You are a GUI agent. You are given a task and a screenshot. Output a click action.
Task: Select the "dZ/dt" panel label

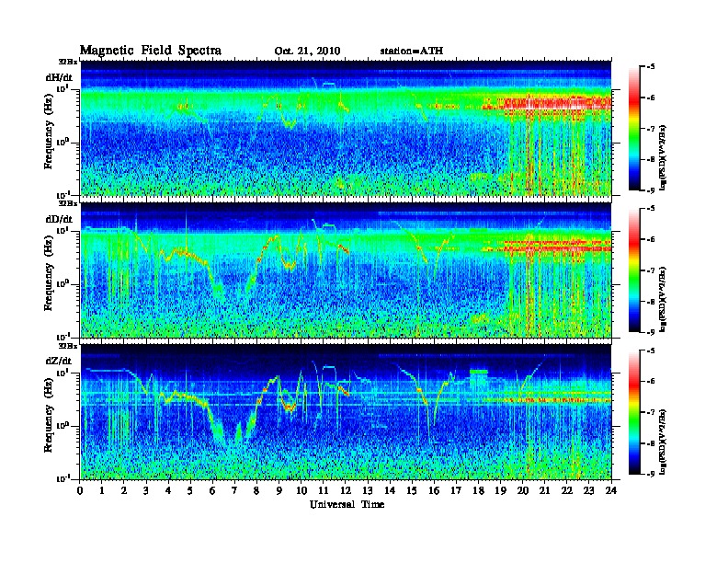tap(59, 361)
